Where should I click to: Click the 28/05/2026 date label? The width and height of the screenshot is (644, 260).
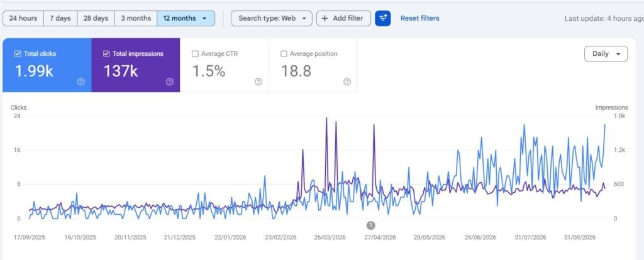pos(429,237)
